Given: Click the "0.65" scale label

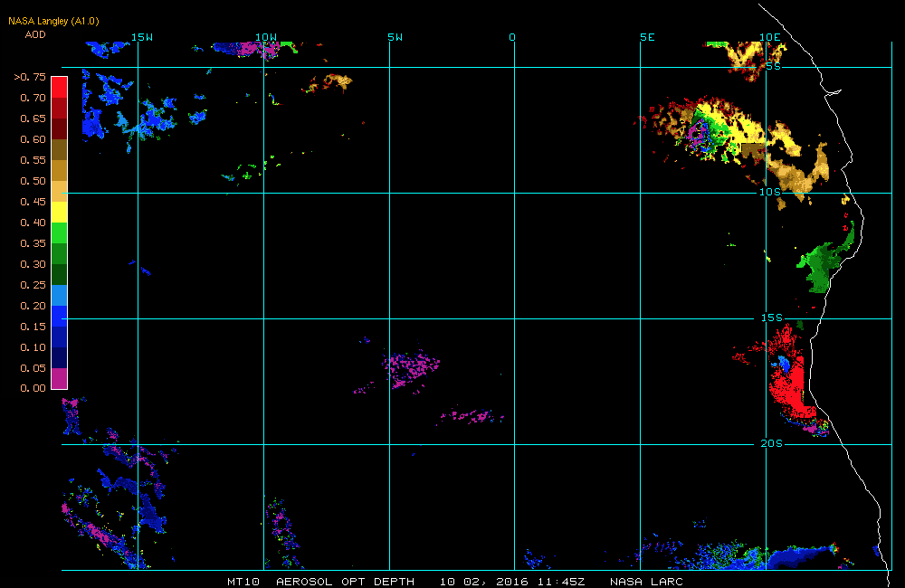Looking at the screenshot, I should [33, 119].
